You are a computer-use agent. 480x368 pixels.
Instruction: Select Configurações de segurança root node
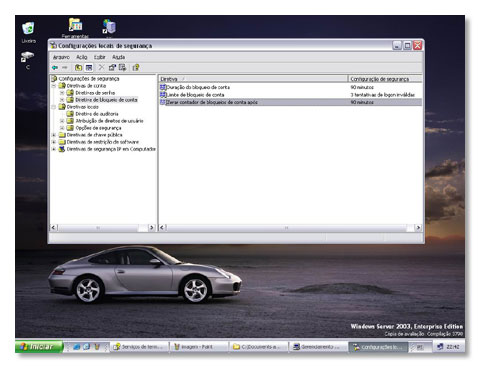89,79
